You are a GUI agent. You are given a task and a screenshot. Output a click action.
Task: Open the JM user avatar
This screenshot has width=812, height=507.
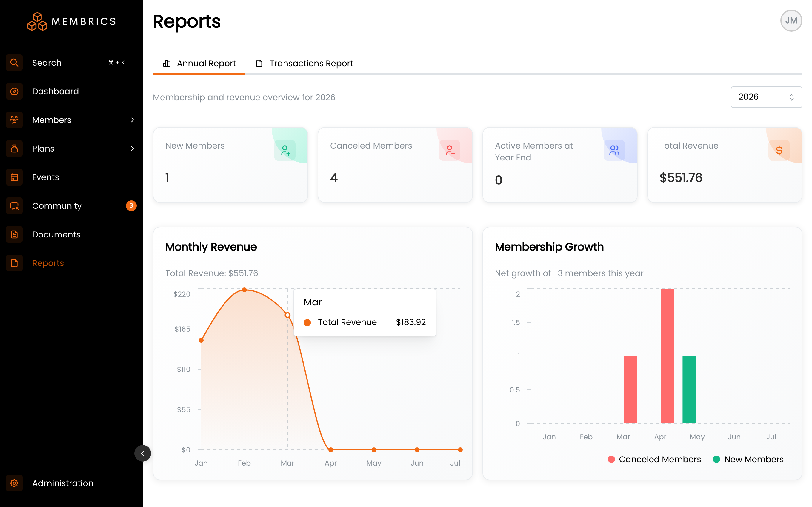[791, 21]
